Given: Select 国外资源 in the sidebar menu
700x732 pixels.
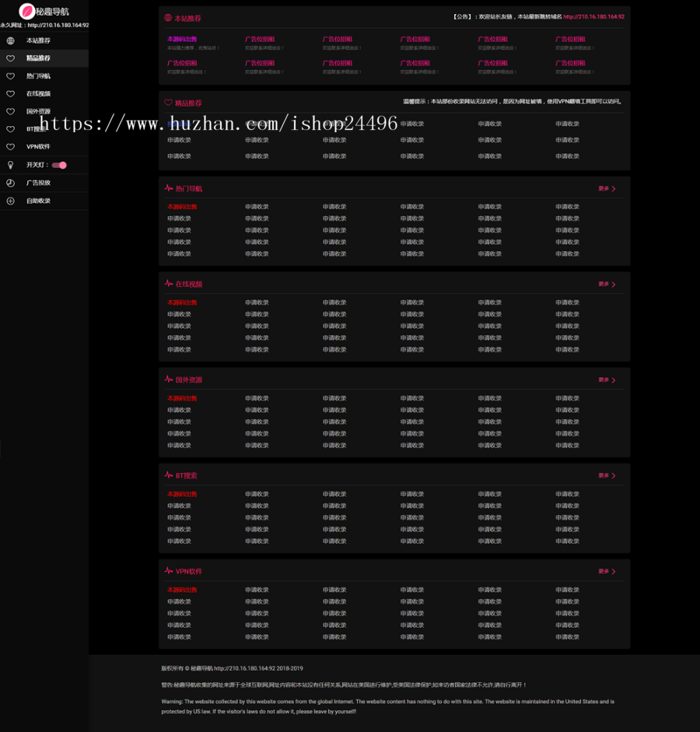Looking at the screenshot, I should click(x=38, y=112).
